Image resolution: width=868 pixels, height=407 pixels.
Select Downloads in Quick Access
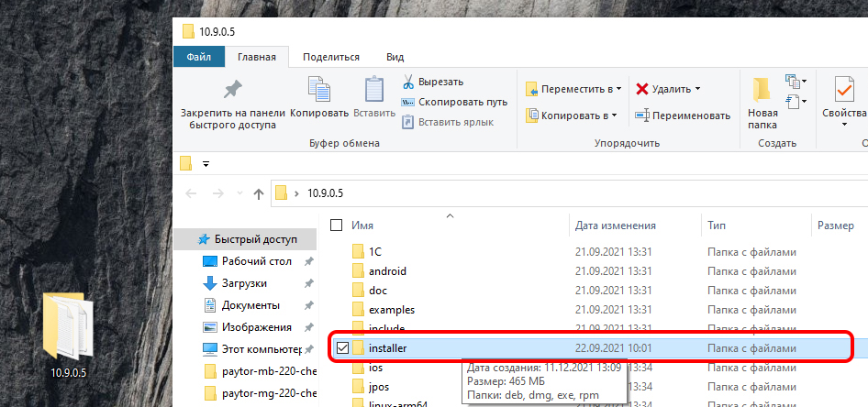tap(243, 283)
